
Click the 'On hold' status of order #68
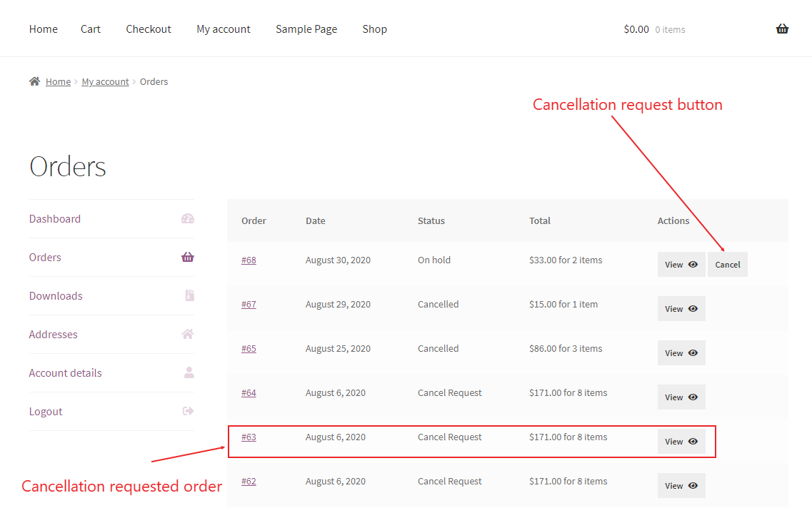tap(434, 260)
